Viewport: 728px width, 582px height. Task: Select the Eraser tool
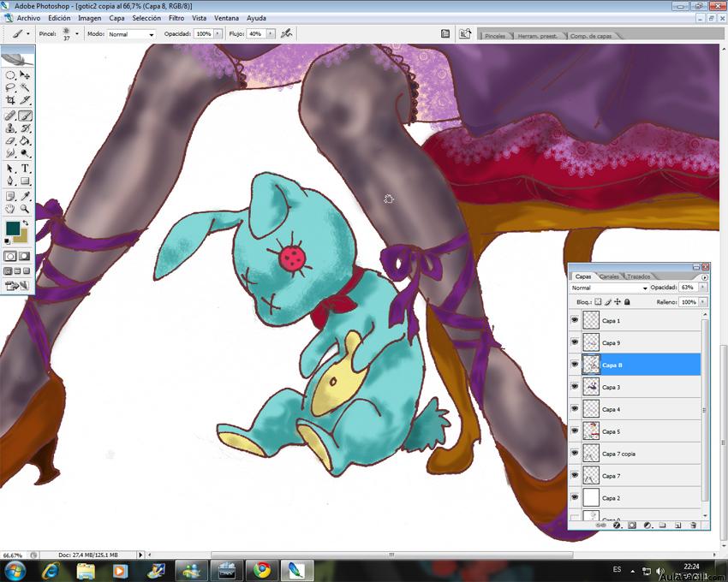tap(10, 141)
